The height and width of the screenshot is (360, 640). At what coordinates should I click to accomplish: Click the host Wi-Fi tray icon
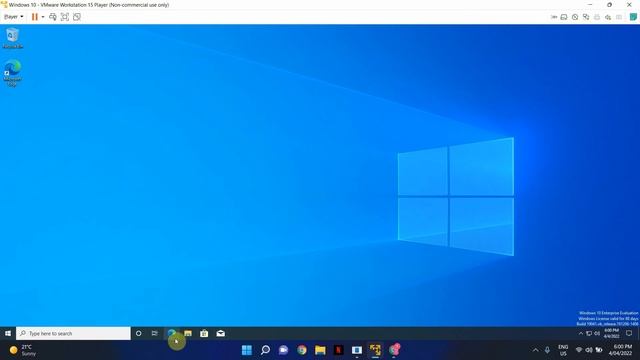(579, 350)
